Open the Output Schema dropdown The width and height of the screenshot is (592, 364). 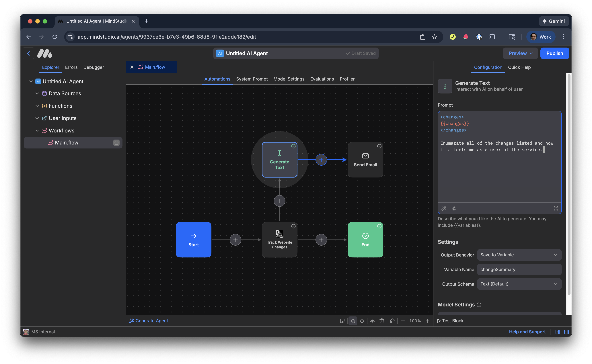pos(519,284)
